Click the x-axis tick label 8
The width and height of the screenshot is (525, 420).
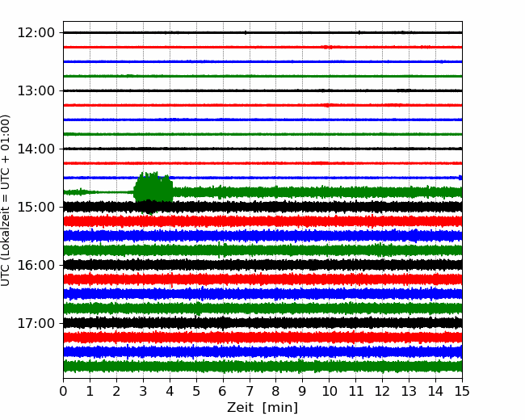[276, 391]
